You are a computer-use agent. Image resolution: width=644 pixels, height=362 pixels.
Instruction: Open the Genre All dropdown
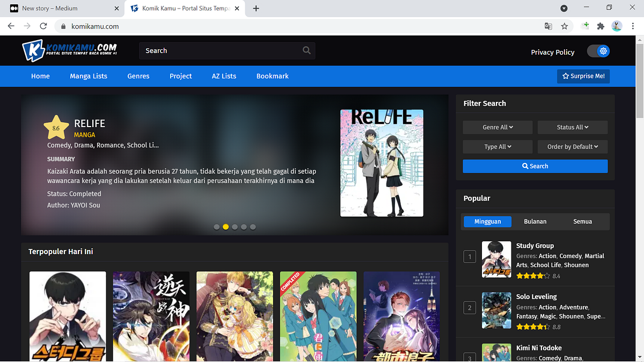point(497,127)
